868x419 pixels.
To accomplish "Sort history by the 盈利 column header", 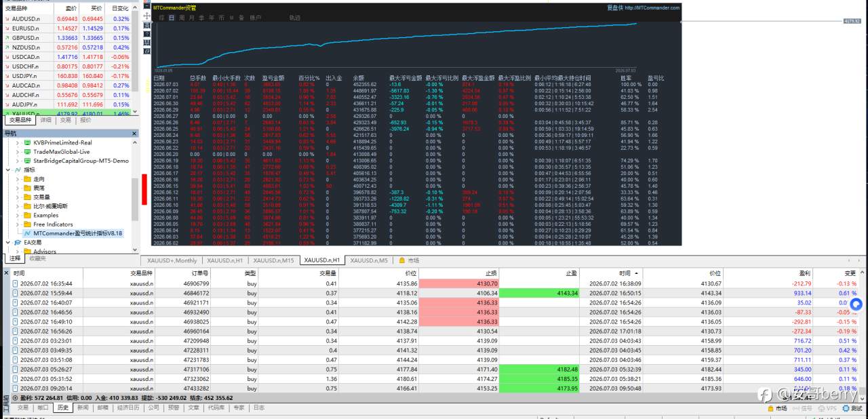I will click(x=804, y=273).
